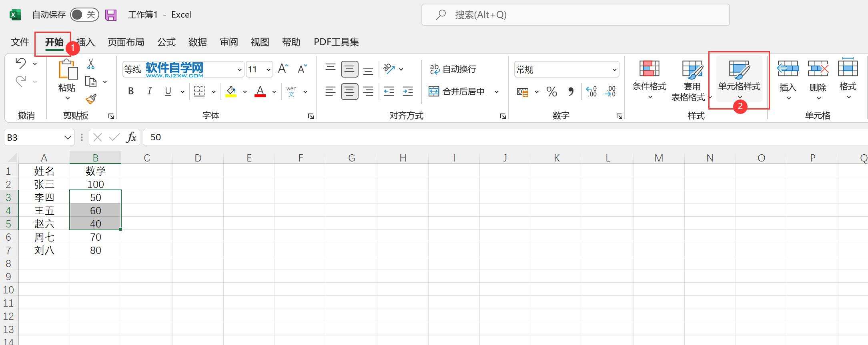Switch to the 公式 Formulas tab
868x345 pixels.
(166, 42)
